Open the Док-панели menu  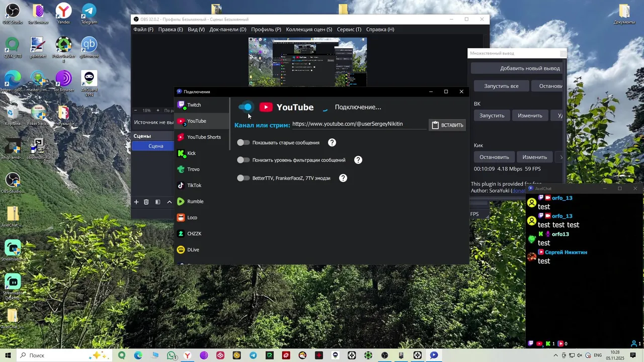click(228, 30)
